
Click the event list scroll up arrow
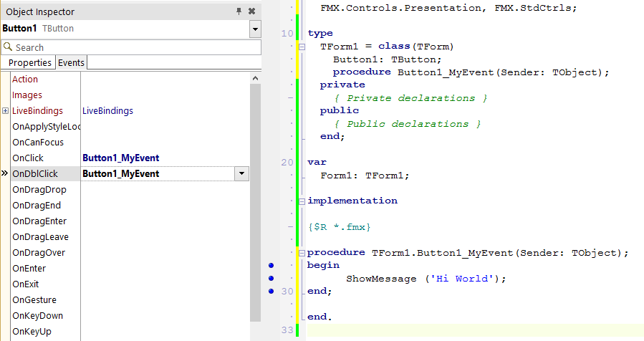pyautogui.click(x=255, y=78)
